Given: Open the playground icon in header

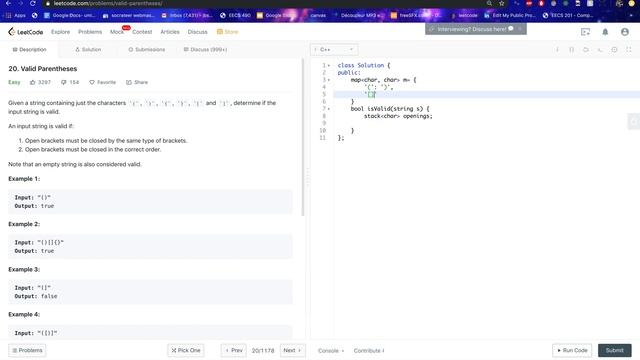Looking at the screenshot, I should coord(585,32).
